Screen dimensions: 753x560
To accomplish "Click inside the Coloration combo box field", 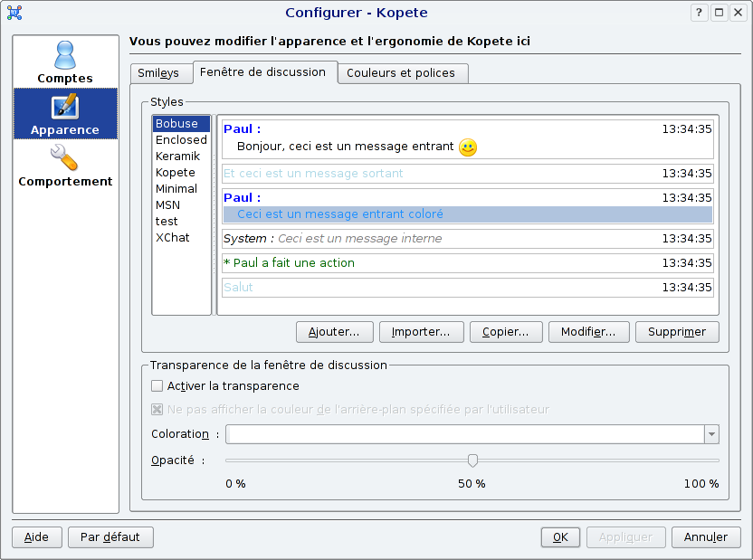I will click(x=465, y=434).
